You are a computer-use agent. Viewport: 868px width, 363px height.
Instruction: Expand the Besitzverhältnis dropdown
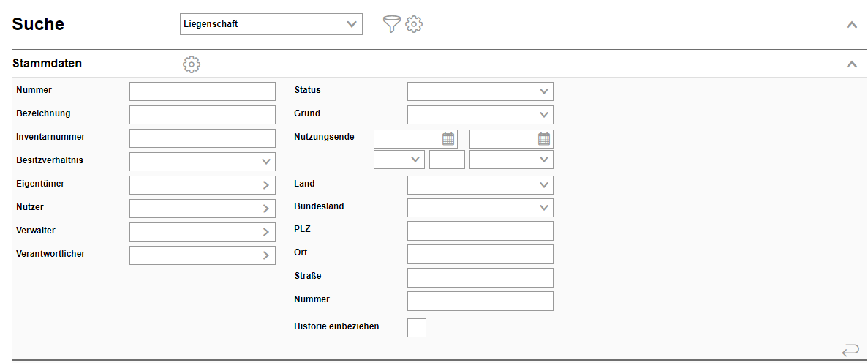click(202, 162)
